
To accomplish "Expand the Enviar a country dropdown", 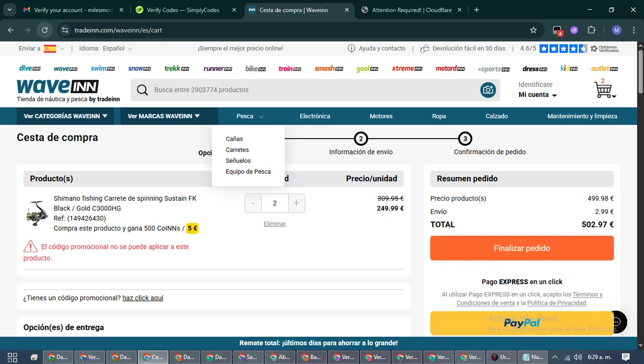I will click(62, 49).
